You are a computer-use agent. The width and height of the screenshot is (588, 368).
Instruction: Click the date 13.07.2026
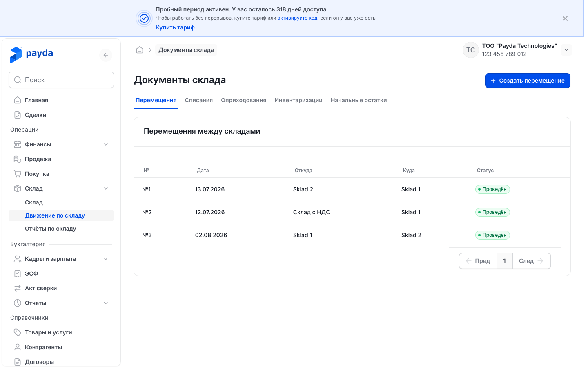click(210, 189)
